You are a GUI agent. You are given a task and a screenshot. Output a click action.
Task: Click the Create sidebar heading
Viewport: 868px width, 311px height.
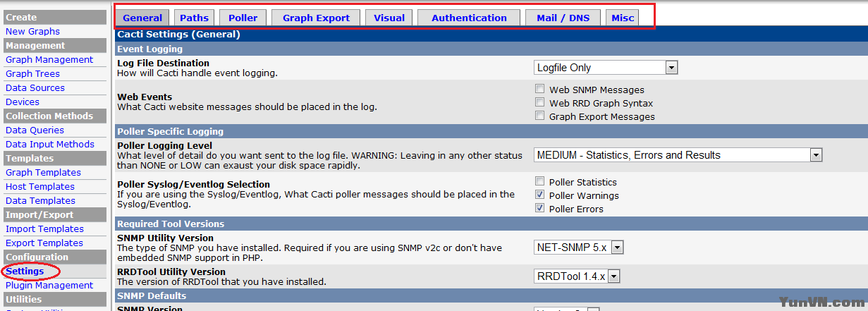click(54, 17)
